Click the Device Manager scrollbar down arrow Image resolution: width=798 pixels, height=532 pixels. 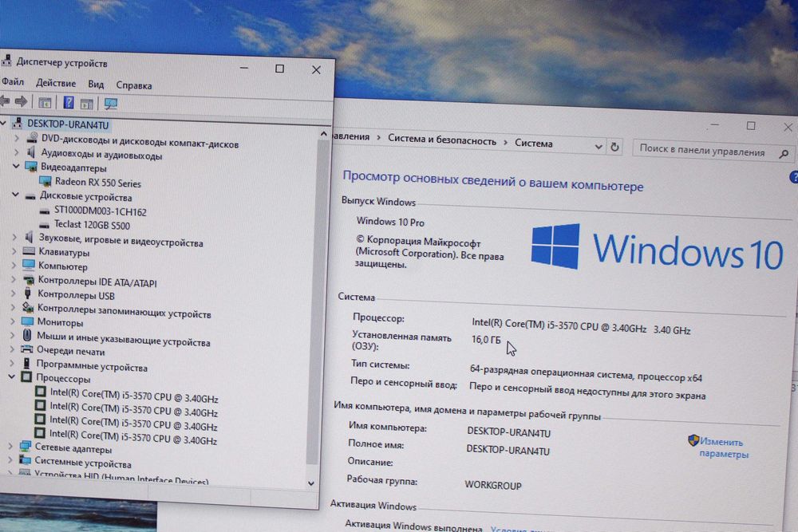pos(311,483)
